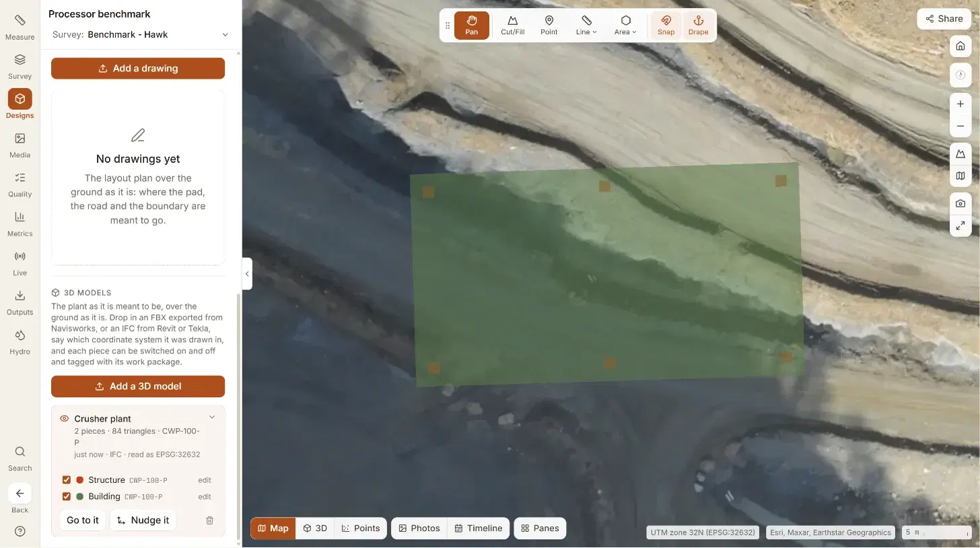The width and height of the screenshot is (980, 548).
Task: Toggle the Building piece checkbox
Action: [x=66, y=497]
